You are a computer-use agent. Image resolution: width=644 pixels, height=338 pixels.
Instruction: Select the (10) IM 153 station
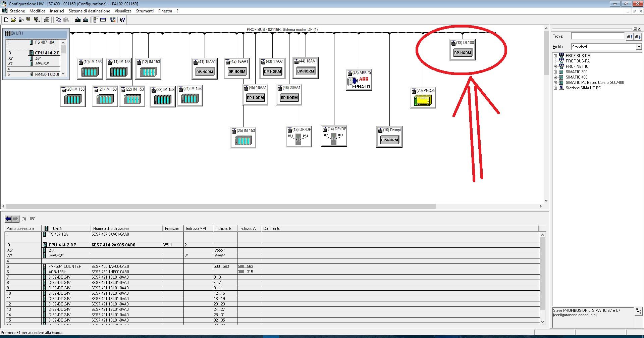coord(90,69)
